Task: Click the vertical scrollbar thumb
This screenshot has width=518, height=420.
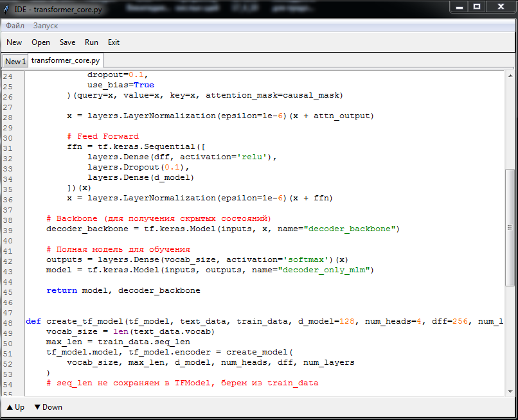Action: (510, 227)
